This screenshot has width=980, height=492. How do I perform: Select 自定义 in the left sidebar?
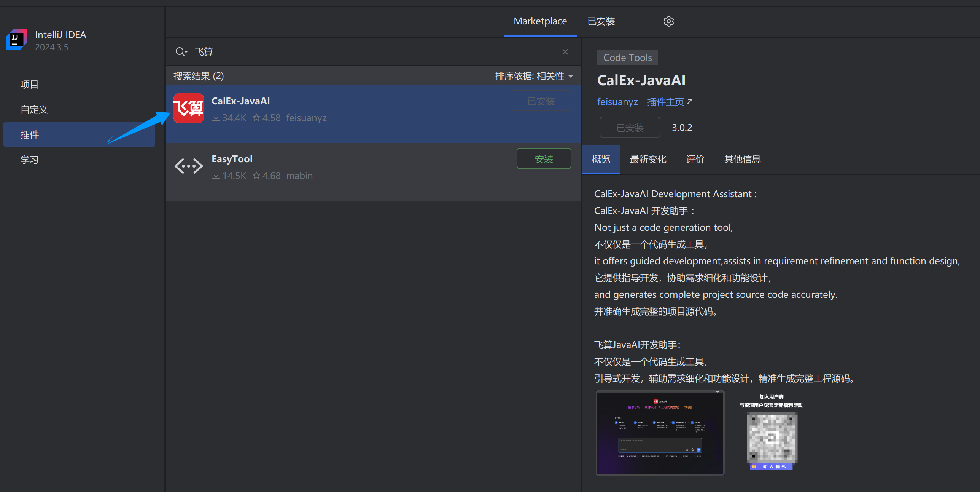[34, 110]
